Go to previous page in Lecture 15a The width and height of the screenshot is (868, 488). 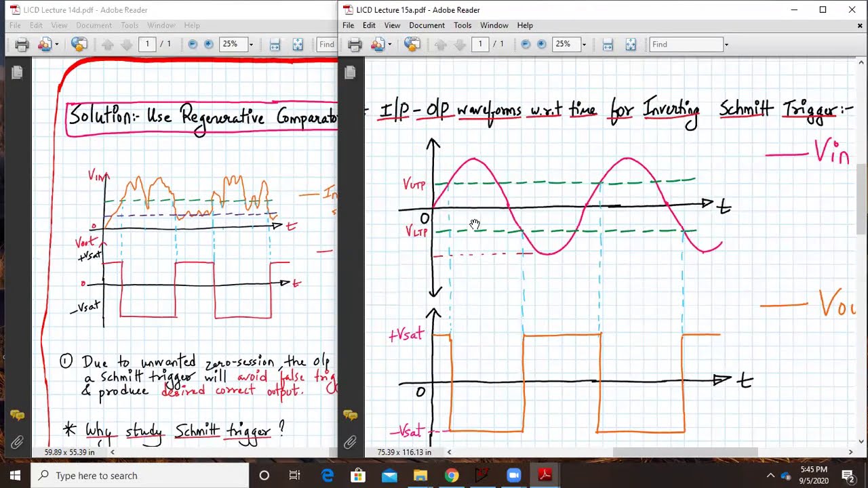(x=440, y=45)
